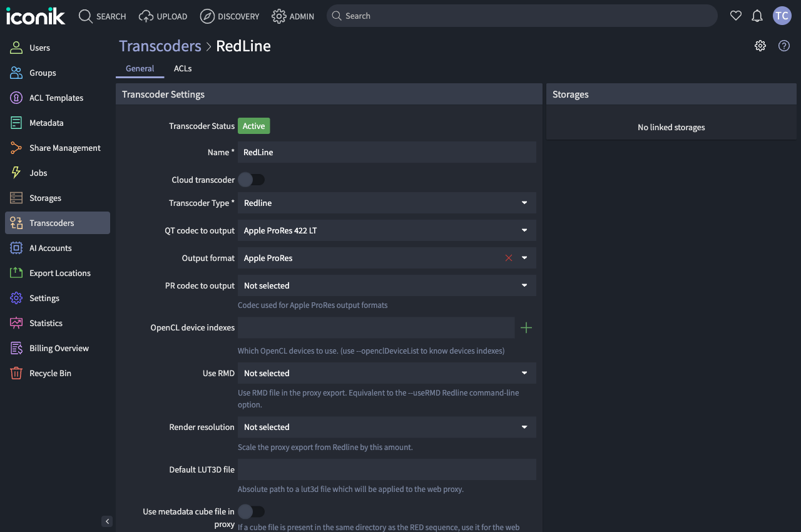The width and height of the screenshot is (801, 532).
Task: Open the PR codec to output dropdown
Action: (x=386, y=285)
